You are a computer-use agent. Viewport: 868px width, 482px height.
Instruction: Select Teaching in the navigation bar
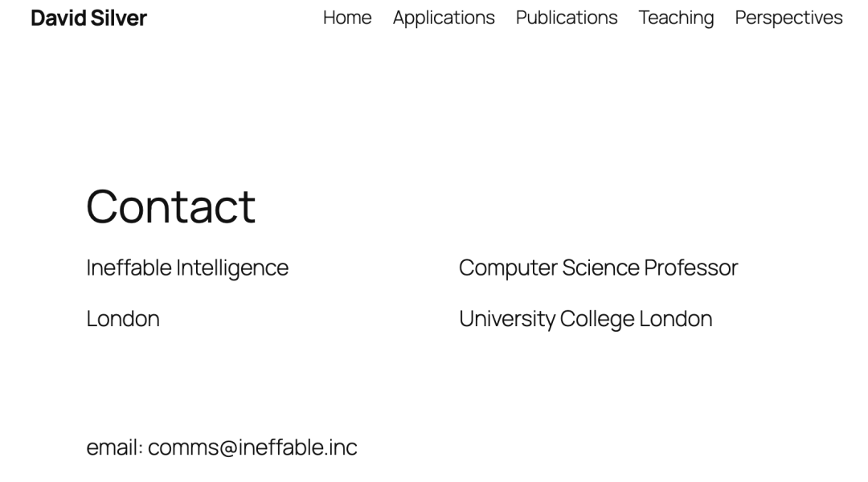point(676,18)
